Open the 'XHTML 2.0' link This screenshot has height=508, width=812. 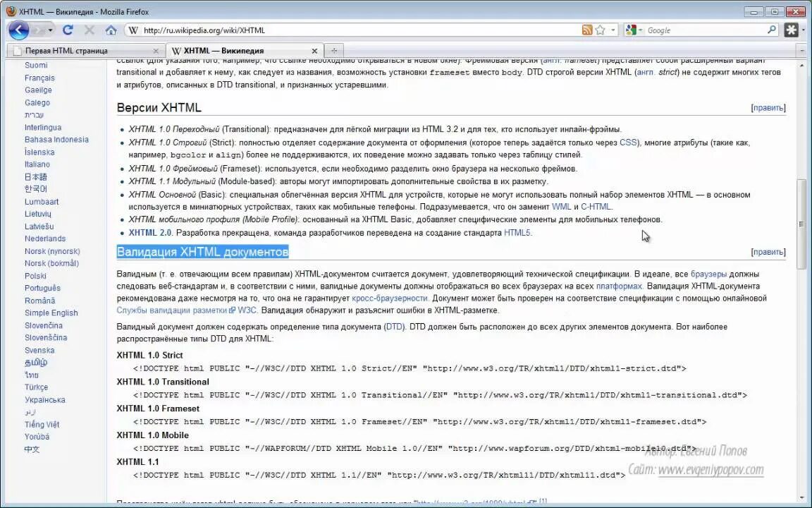point(149,233)
